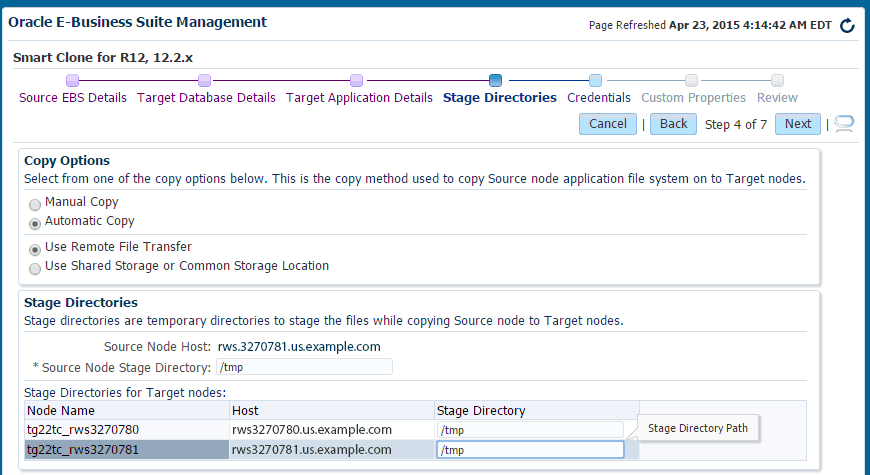
Task: Click the Stage Directories step marker
Action: click(495, 80)
